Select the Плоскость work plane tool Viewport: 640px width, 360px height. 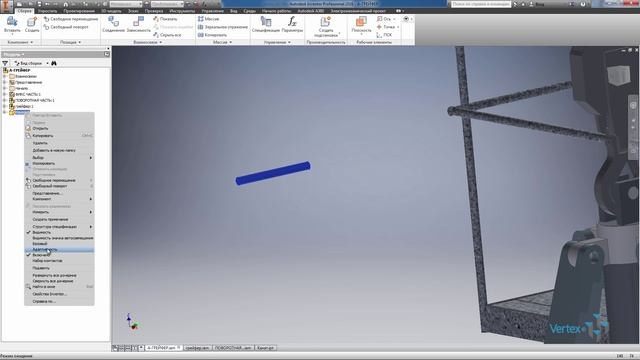(x=361, y=24)
